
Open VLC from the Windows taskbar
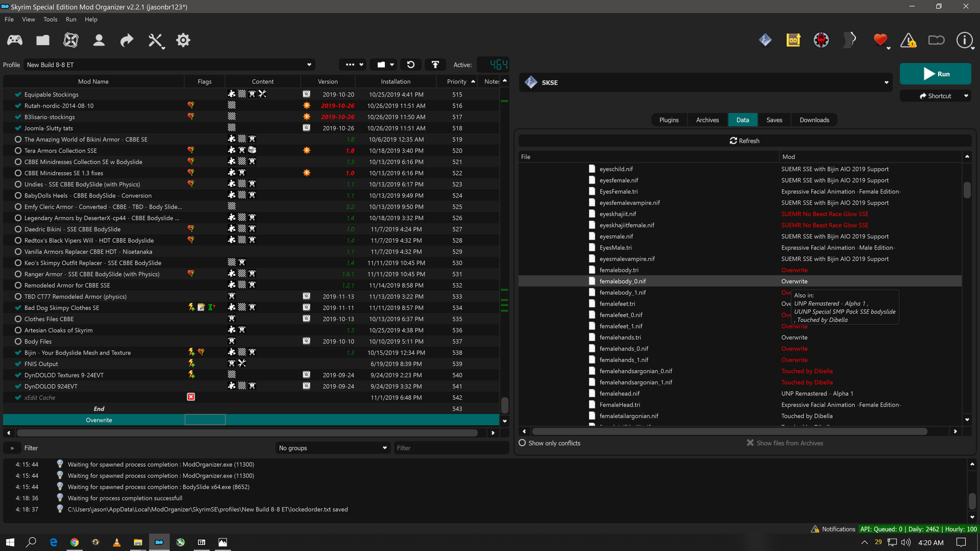click(117, 542)
